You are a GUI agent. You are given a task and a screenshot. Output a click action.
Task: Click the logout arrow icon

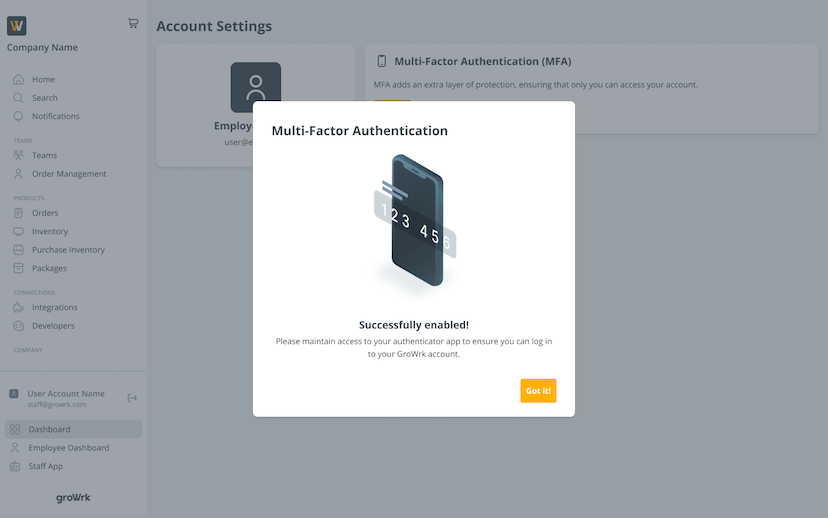pos(132,398)
